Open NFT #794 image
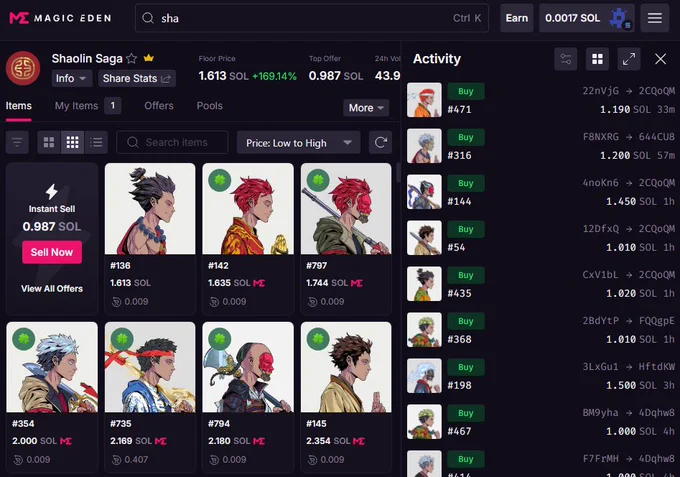The image size is (680, 477). click(248, 367)
